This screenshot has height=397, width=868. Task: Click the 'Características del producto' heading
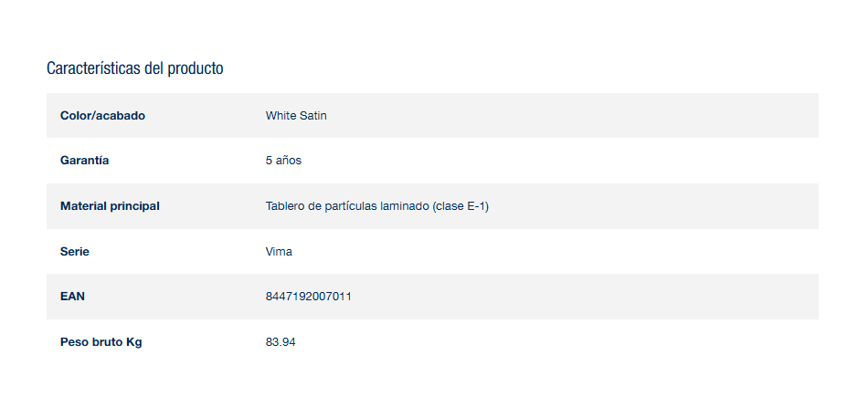click(x=134, y=68)
